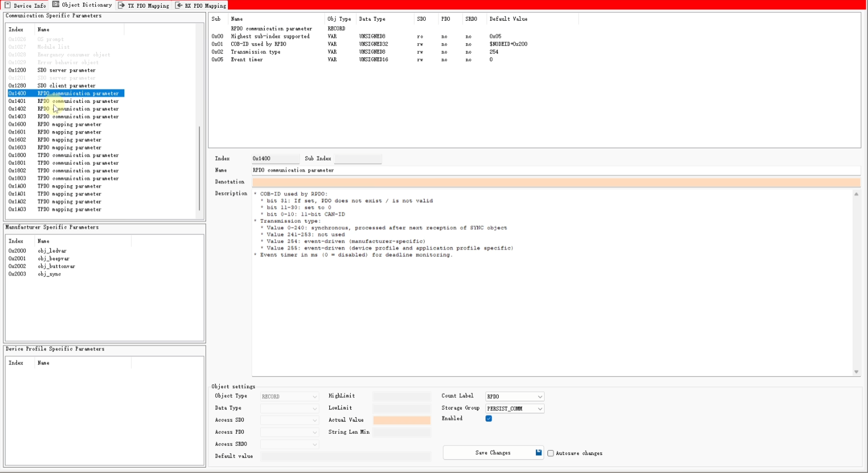868x473 pixels.
Task: Open the Count Label dropdown
Action: click(515, 396)
